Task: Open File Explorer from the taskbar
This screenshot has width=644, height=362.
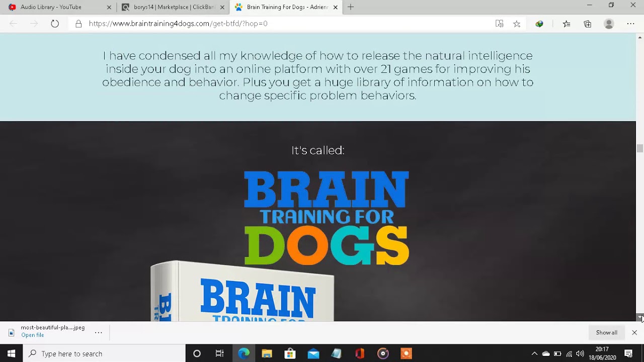Action: point(267,353)
